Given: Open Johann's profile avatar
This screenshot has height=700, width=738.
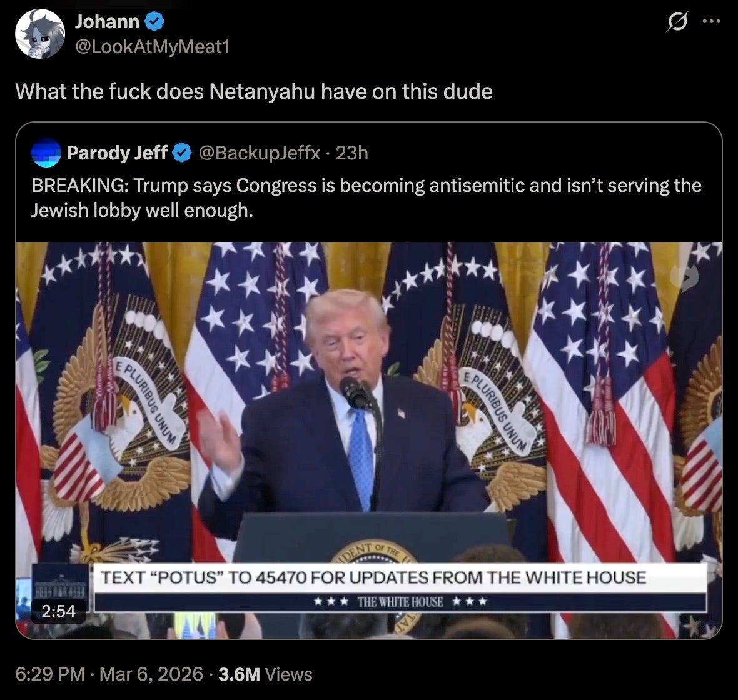Looking at the screenshot, I should (x=39, y=34).
